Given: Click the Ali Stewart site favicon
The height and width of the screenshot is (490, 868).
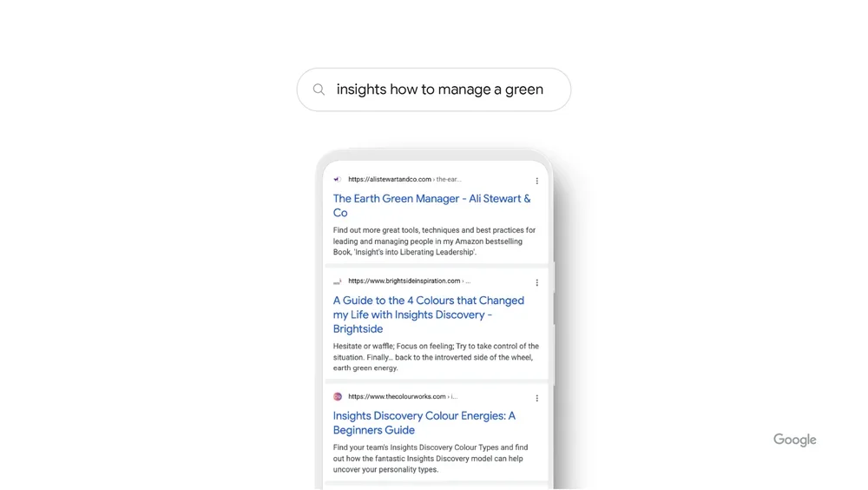Looking at the screenshot, I should (x=338, y=180).
